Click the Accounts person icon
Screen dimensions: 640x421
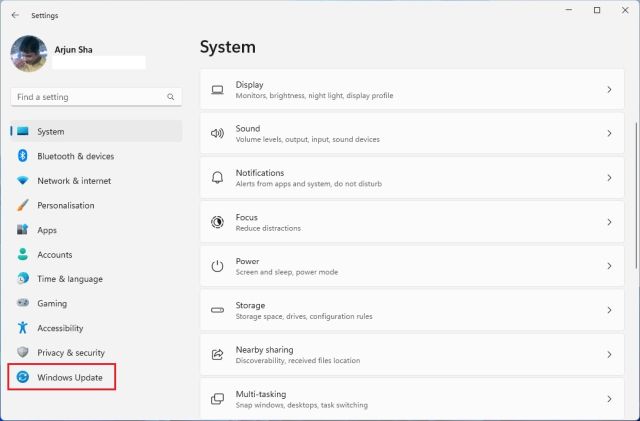[x=23, y=254]
